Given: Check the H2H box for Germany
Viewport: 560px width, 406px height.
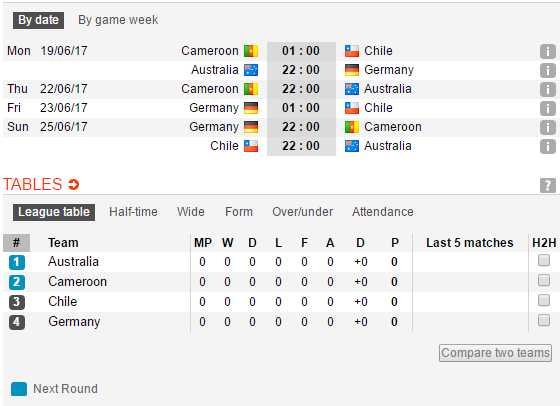Looking at the screenshot, I should [544, 320].
